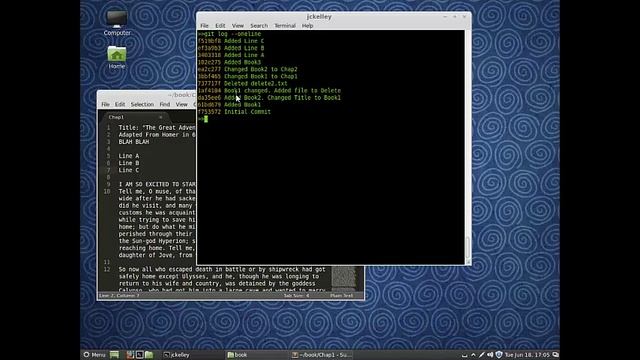Open the View menu in the terminal
Screen dimensions: 640x360
point(238,26)
